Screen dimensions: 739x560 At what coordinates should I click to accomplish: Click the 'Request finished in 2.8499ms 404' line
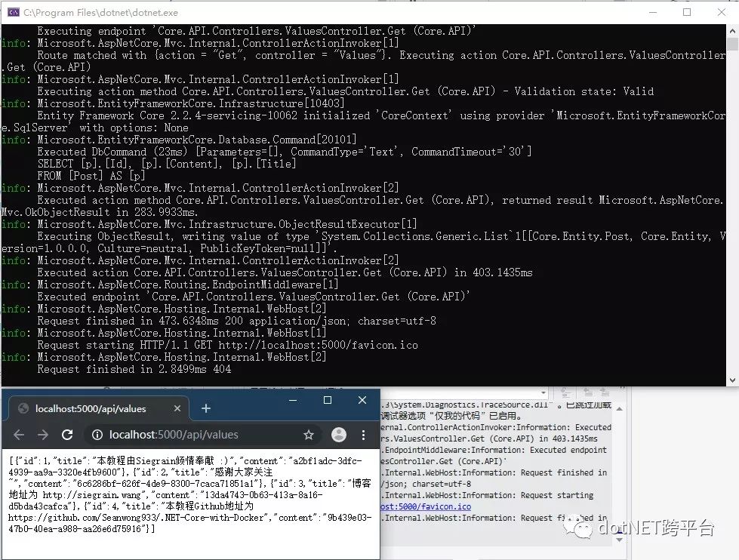[134, 369]
